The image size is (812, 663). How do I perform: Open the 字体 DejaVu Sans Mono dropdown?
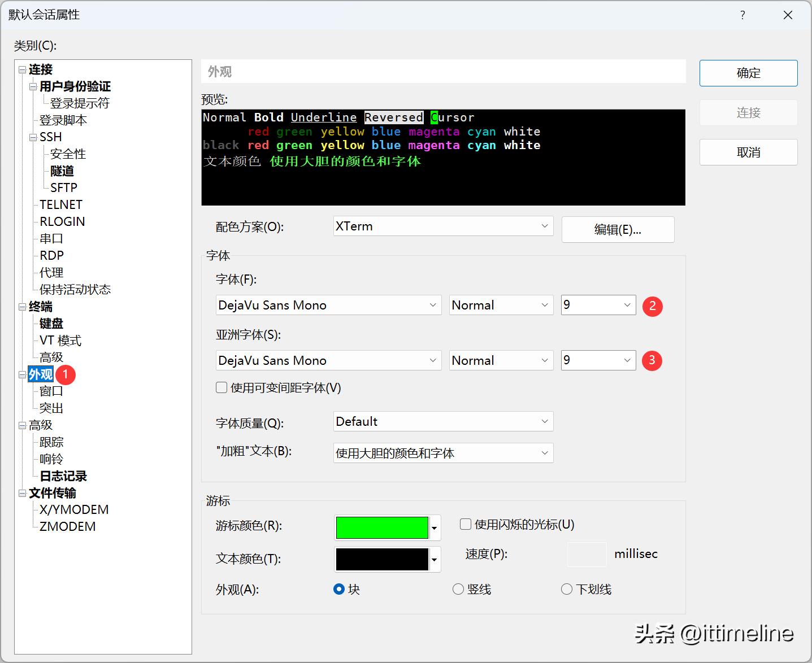click(328, 306)
